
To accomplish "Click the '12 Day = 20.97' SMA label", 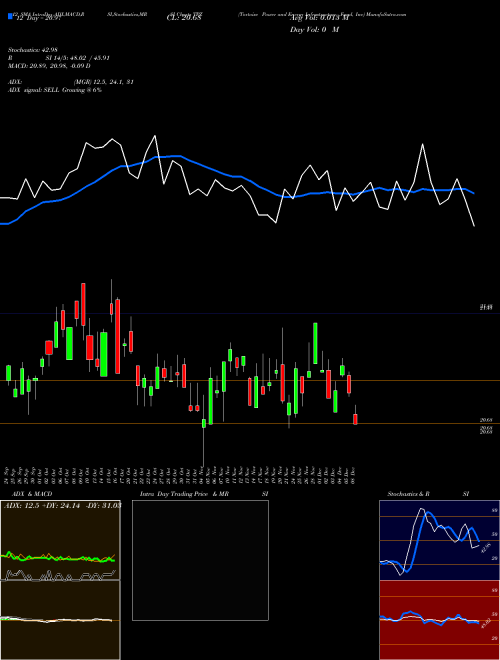I will pos(38,18).
